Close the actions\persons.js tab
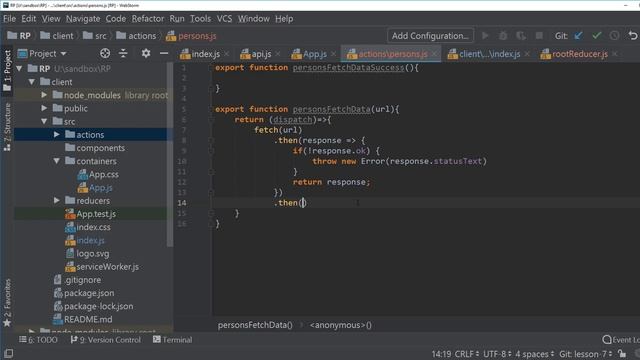Viewport: 640px width, 360px height. [x=434, y=54]
